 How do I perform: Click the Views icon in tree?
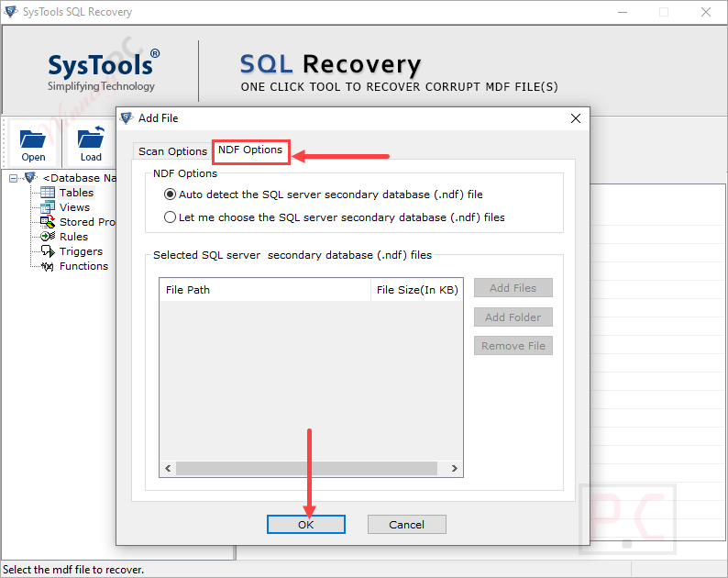(48, 207)
